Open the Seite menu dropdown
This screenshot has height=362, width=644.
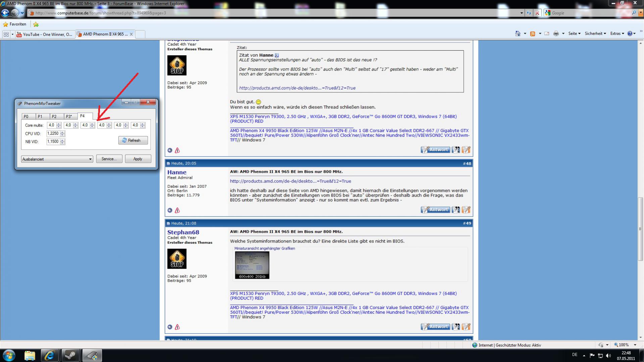(x=574, y=34)
